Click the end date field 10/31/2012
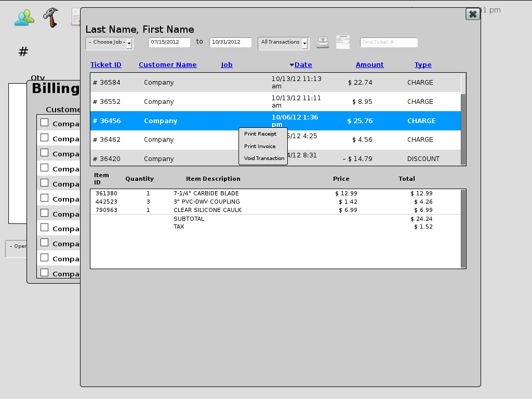Viewport: 532px width, 399px height. point(230,42)
